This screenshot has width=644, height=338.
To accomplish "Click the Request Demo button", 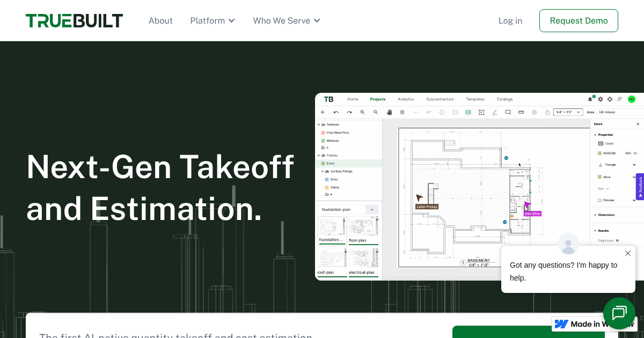I will 579,20.
